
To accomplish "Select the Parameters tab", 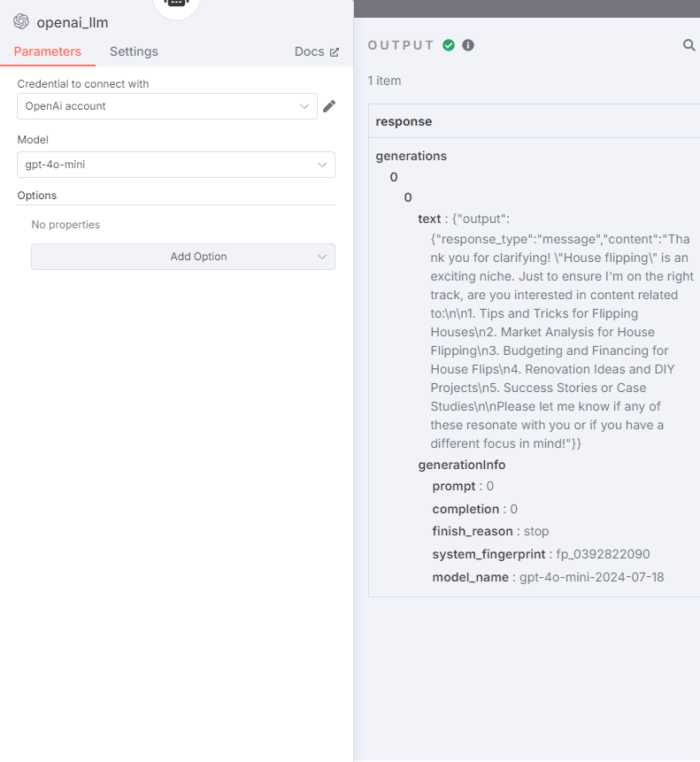I will (x=47, y=51).
